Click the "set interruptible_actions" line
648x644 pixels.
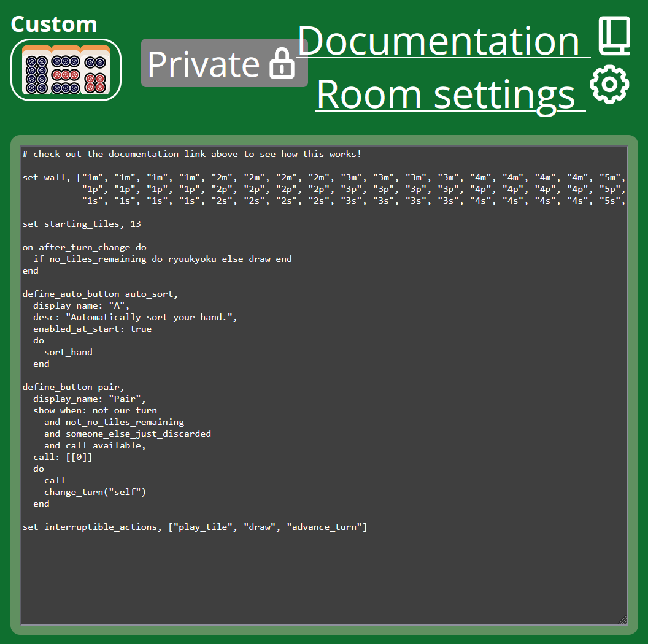click(195, 527)
